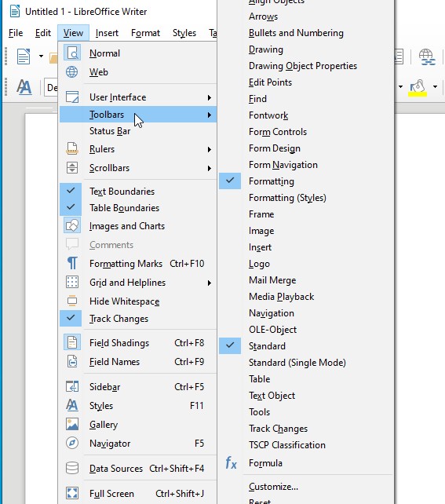Open the Insert menu
Screen dimensions: 445x504
(x=107, y=33)
